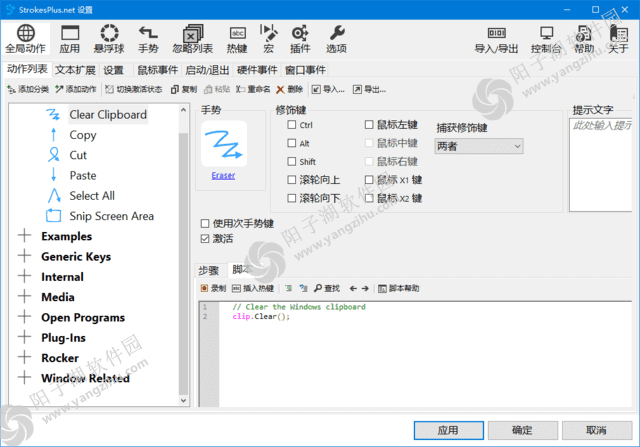
Task: Click the forward arrow in script toolbar
Action: [x=365, y=289]
